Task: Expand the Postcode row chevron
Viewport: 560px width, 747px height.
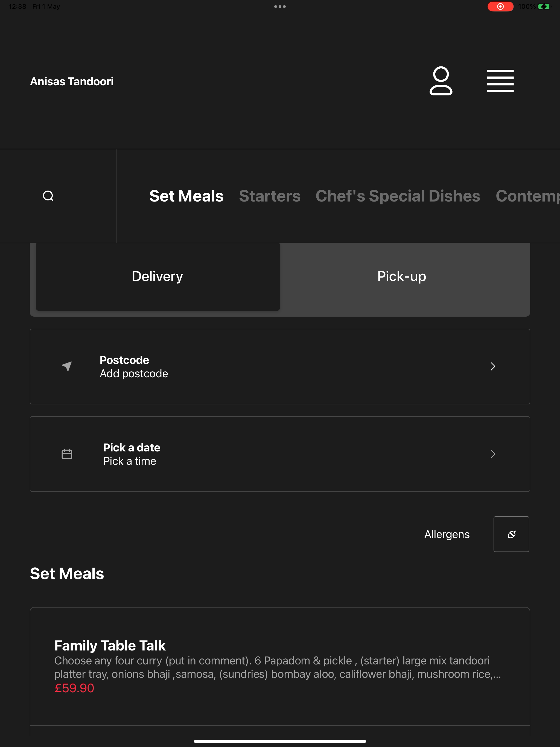Action: pyautogui.click(x=493, y=366)
